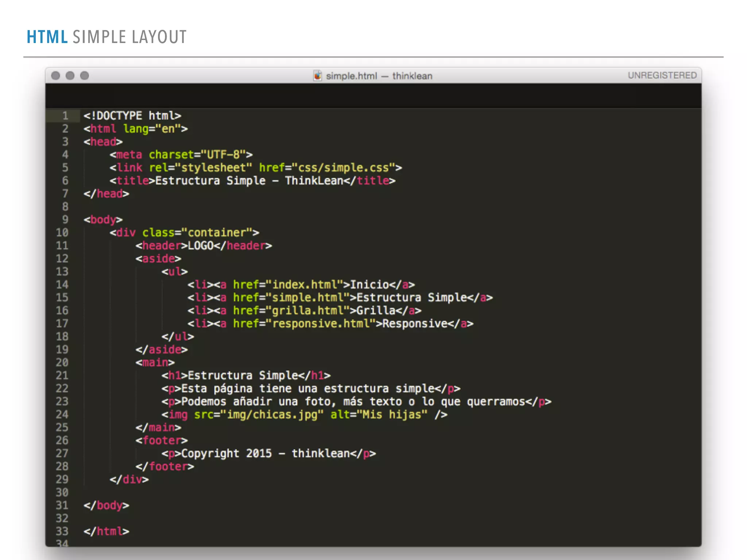The image size is (747, 560).
Task: Click the Inicio link text
Action: tap(370, 284)
